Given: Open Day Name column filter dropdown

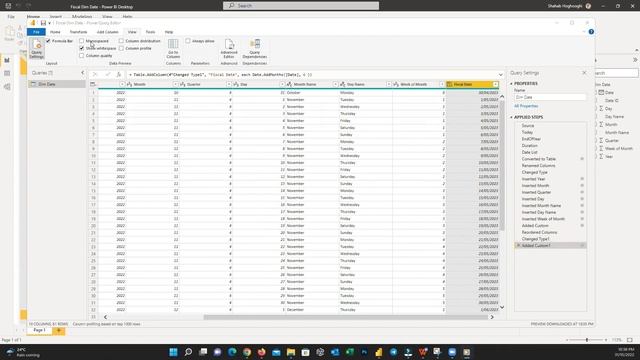Looking at the screenshot, I should point(388,84).
